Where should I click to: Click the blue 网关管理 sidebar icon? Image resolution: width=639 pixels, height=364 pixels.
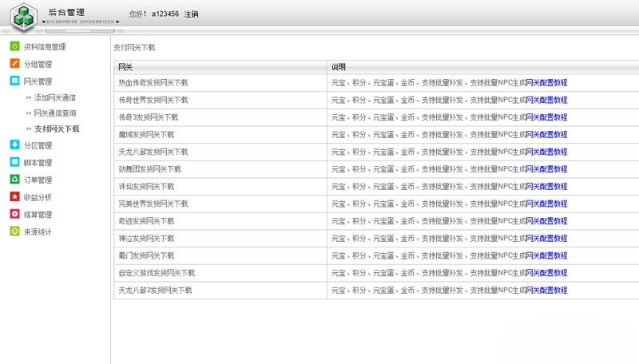click(14, 81)
